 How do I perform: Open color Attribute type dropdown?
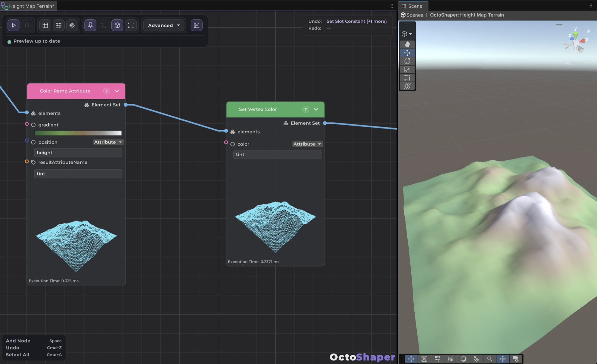[307, 144]
